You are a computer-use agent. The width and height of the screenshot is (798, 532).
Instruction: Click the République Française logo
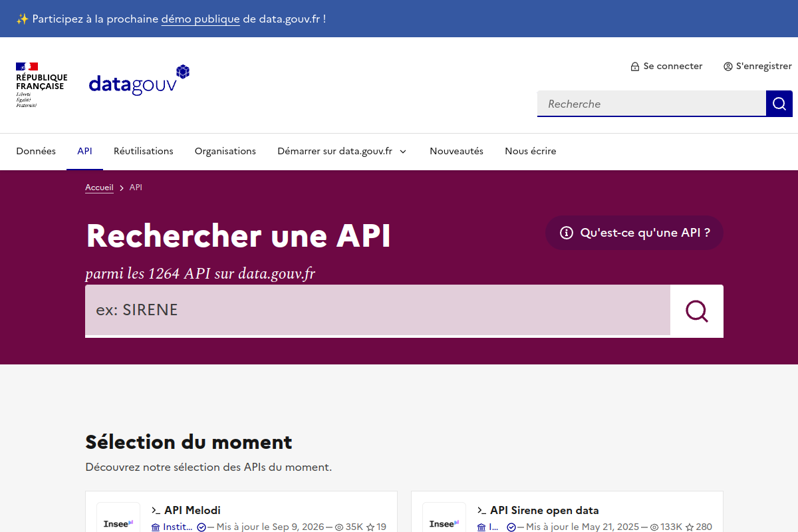click(x=41, y=85)
